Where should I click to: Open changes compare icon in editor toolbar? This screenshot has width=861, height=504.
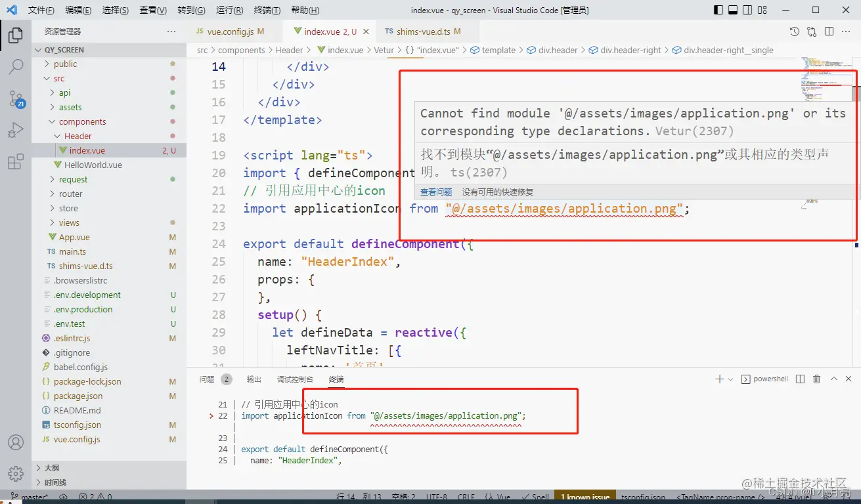[x=812, y=31]
